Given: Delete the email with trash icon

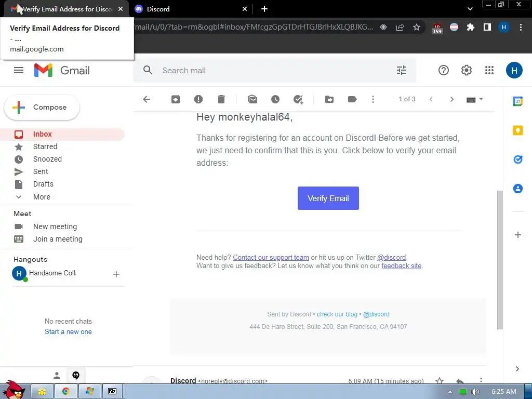Looking at the screenshot, I should 221,99.
